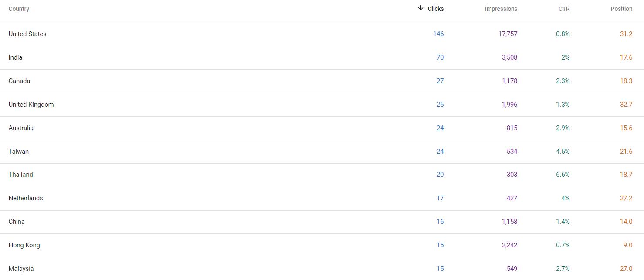
Task: Select the Netherlands row
Action: coord(26,198)
